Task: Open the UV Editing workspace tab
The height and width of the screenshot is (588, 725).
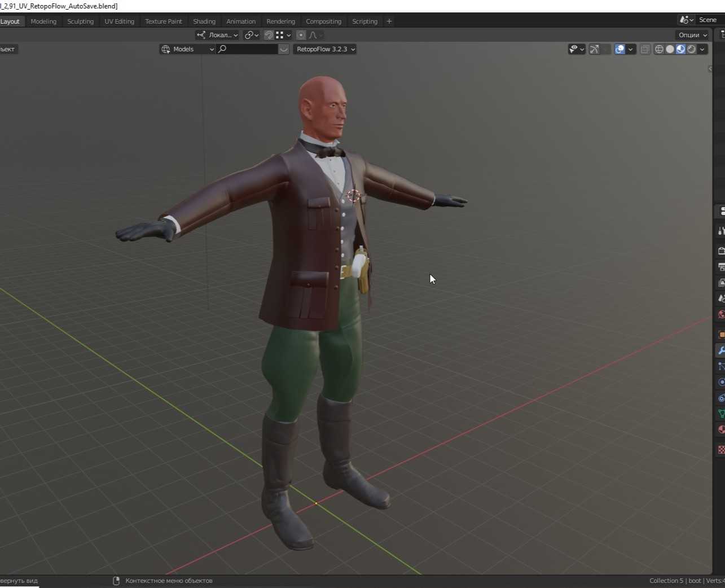Action: pyautogui.click(x=119, y=21)
